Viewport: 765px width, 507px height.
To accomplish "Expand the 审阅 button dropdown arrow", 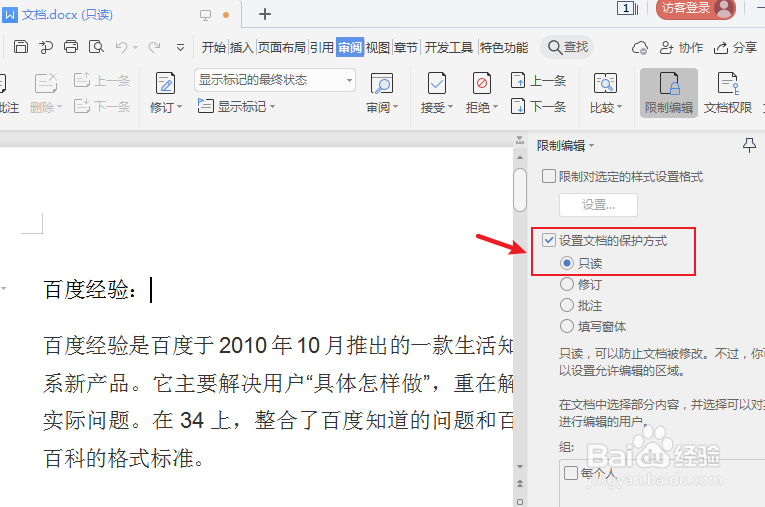I will click(396, 107).
